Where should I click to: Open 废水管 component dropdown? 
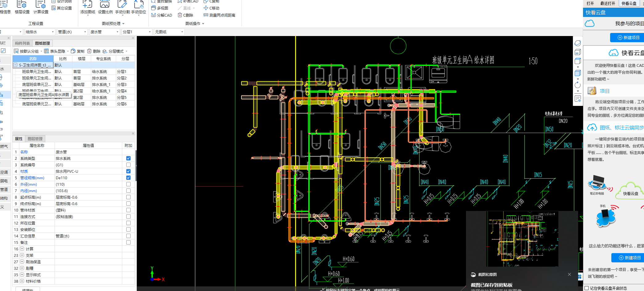(x=104, y=32)
